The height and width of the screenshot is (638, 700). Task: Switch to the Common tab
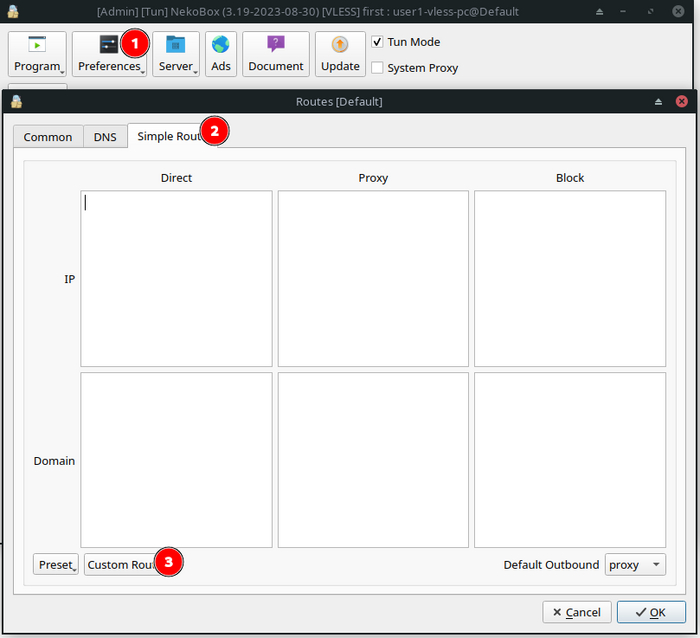coord(48,137)
